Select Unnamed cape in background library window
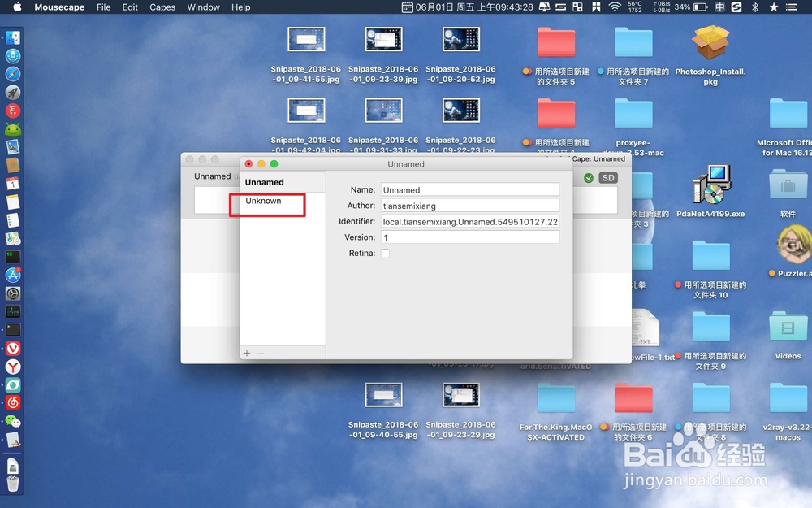This screenshot has height=508, width=812. tap(212, 176)
